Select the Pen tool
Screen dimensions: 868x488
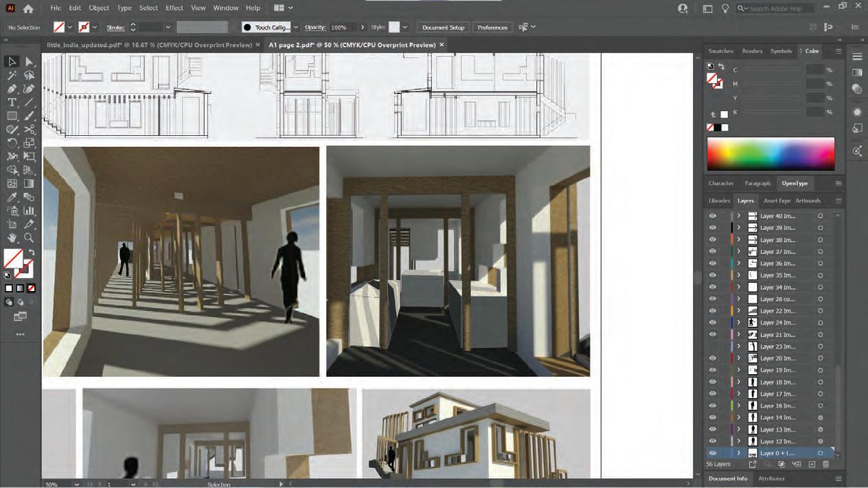pyautogui.click(x=12, y=89)
